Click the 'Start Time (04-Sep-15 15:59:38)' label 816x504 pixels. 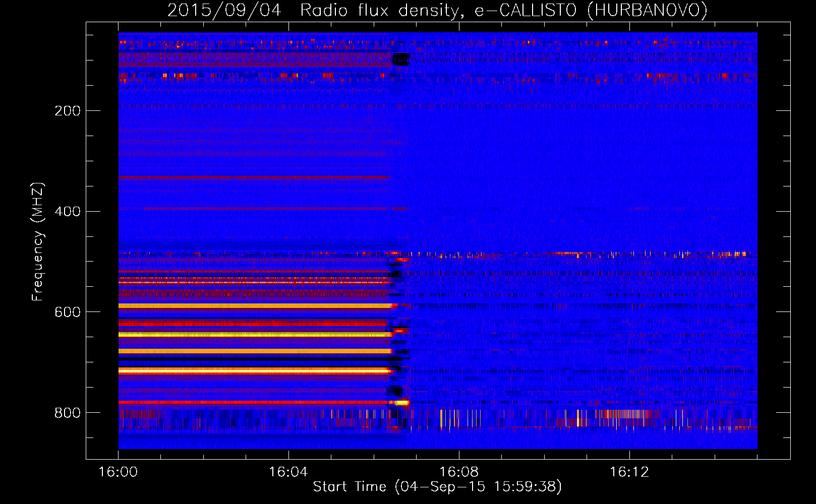(437, 487)
